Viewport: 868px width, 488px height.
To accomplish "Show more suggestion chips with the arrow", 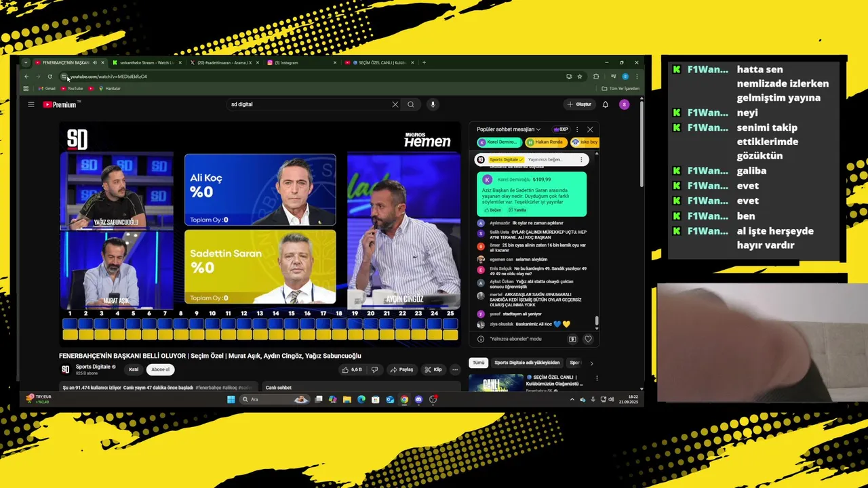I will pos(591,363).
